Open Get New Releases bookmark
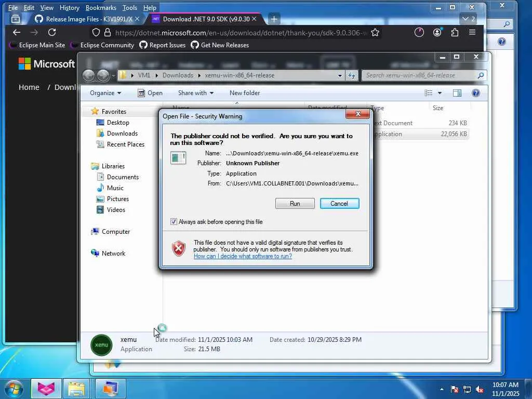 tap(220, 45)
